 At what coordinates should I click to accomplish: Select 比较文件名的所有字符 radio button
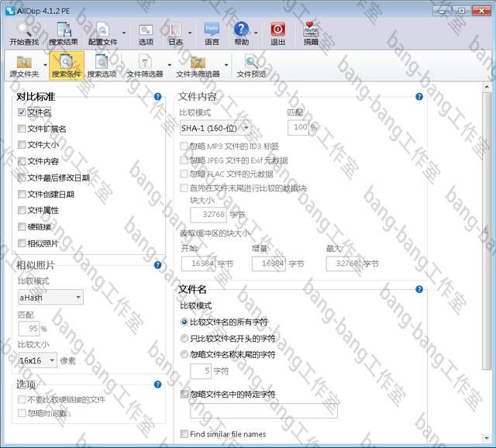click(184, 322)
